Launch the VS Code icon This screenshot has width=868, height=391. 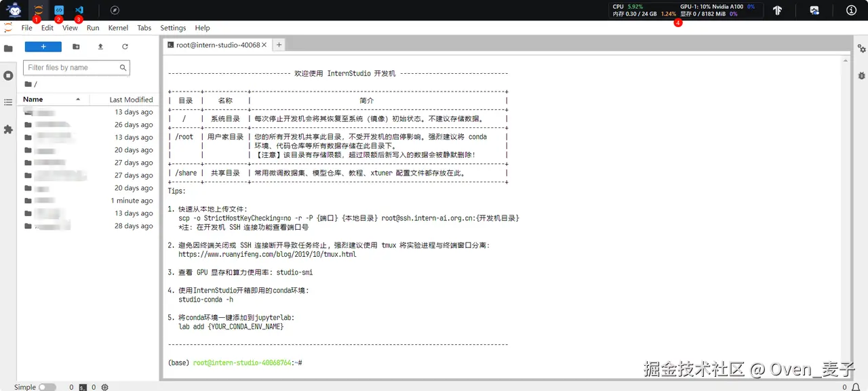pos(79,10)
